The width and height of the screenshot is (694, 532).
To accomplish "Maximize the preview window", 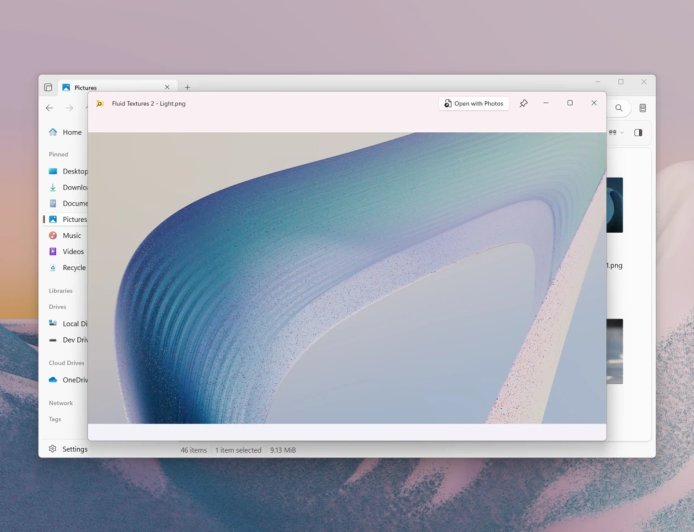I will click(x=570, y=103).
